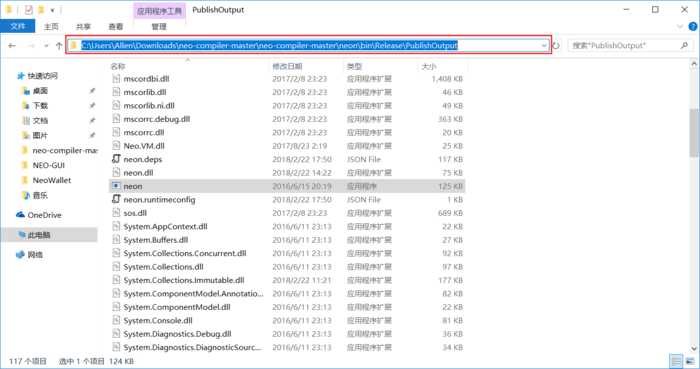The height and width of the screenshot is (369, 700).
Task: Open the 文件 menu
Action: coord(17,26)
